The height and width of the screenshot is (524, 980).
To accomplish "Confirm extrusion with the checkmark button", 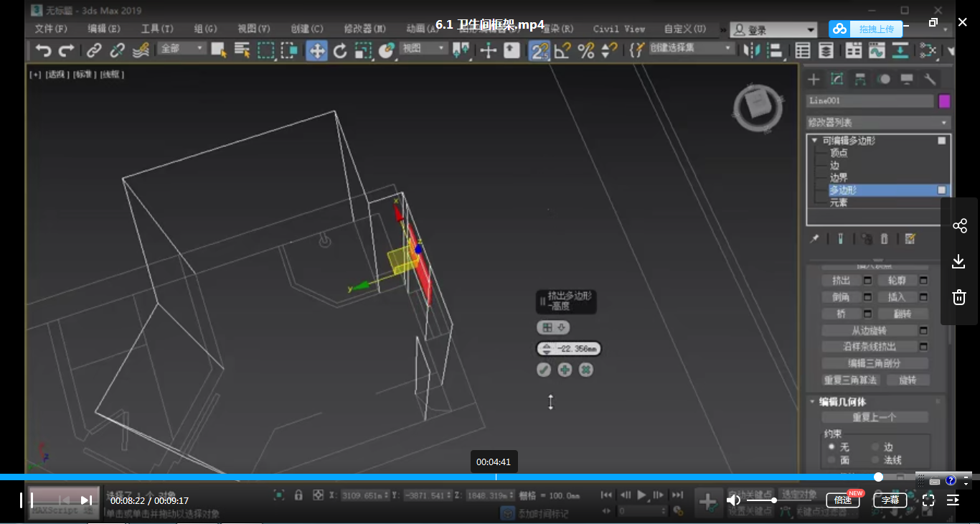I will click(x=544, y=370).
